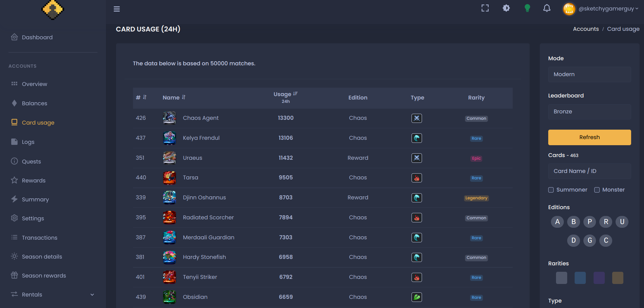Enter fullscreen mode via header icon

485,8
